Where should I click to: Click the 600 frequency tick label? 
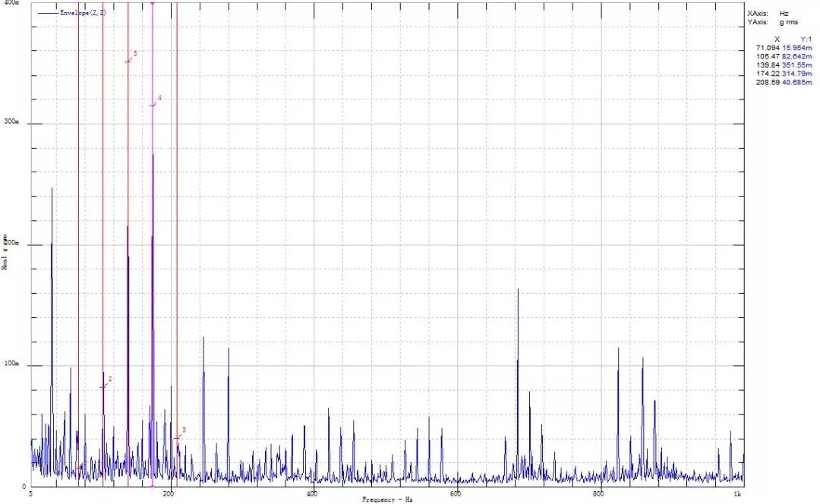tap(456, 493)
